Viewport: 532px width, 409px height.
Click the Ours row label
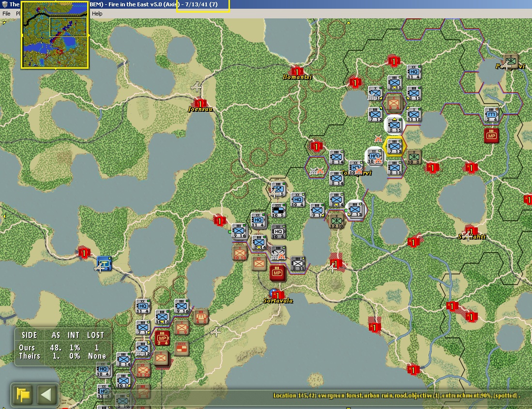click(x=27, y=348)
